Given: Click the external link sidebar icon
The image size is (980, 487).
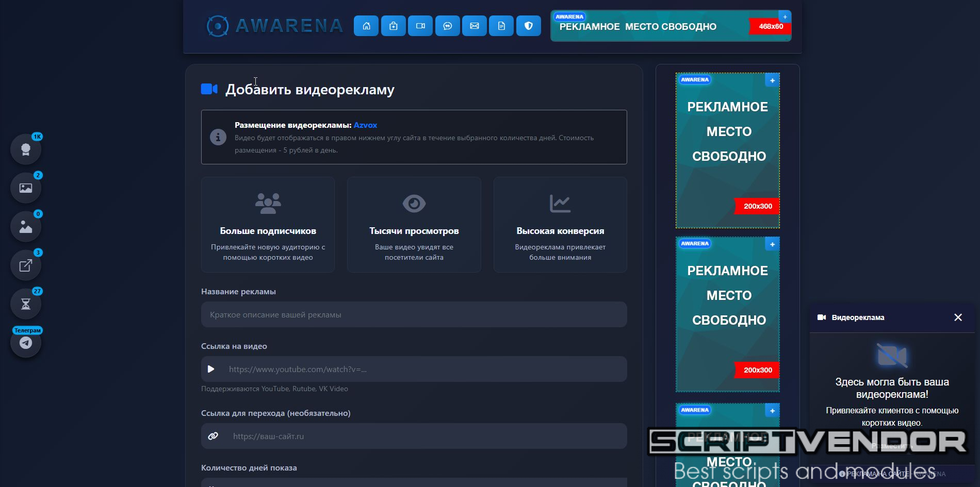Looking at the screenshot, I should coord(26,265).
